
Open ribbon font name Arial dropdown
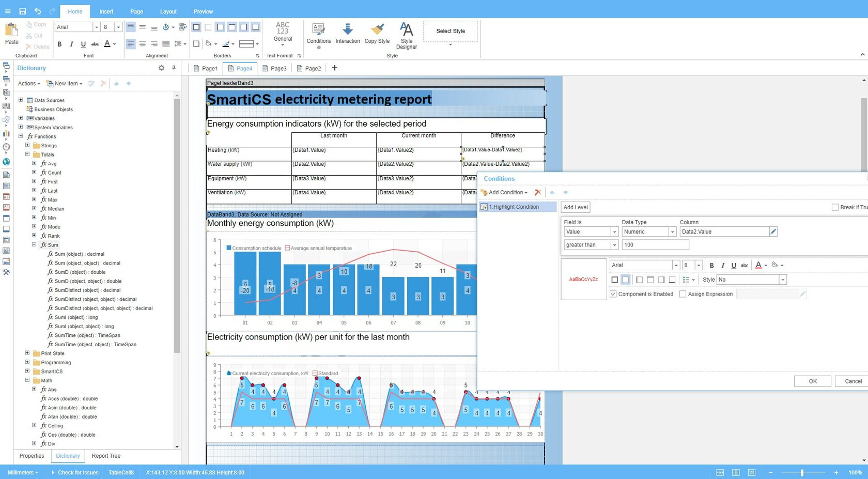(96, 27)
